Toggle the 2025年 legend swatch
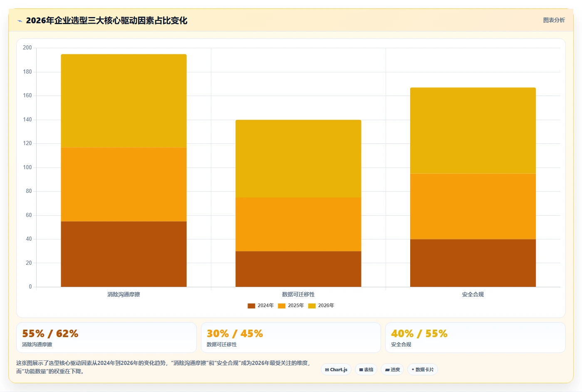 pos(282,306)
